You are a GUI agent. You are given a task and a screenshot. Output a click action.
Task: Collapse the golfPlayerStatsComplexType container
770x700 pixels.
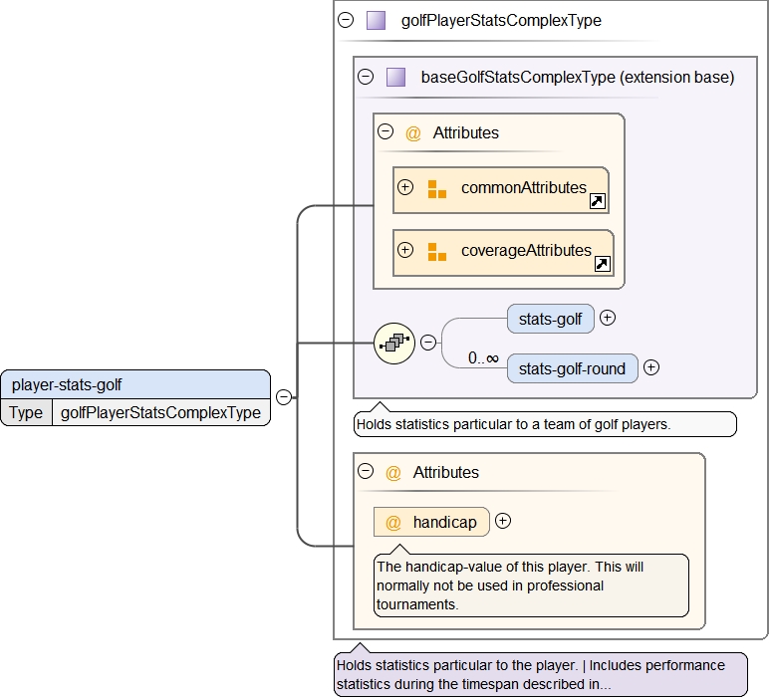tap(346, 20)
